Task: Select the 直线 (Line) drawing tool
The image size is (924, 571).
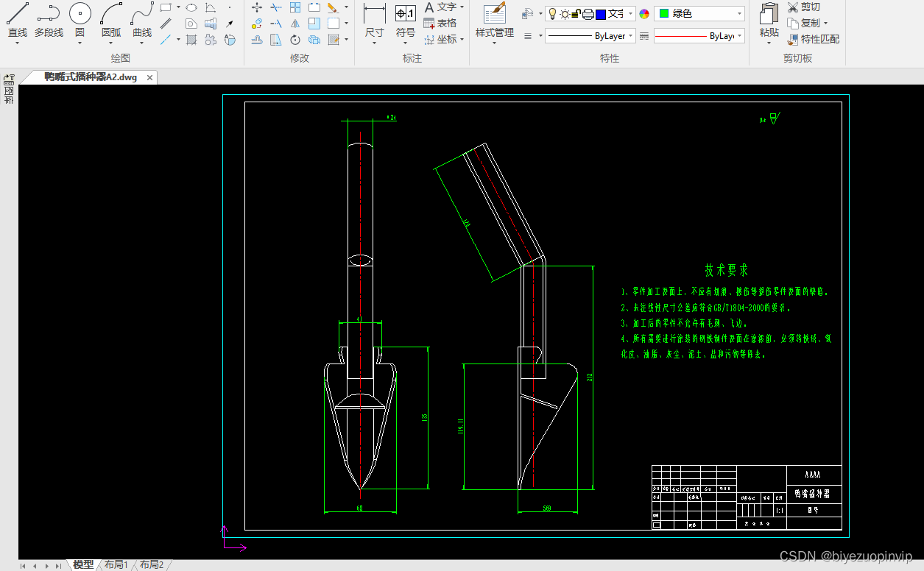Action: pos(17,21)
